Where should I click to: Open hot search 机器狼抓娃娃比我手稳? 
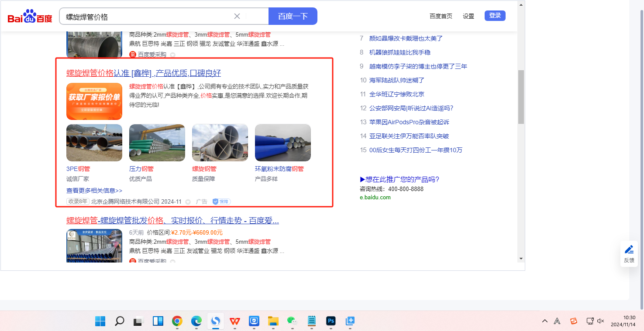point(400,52)
